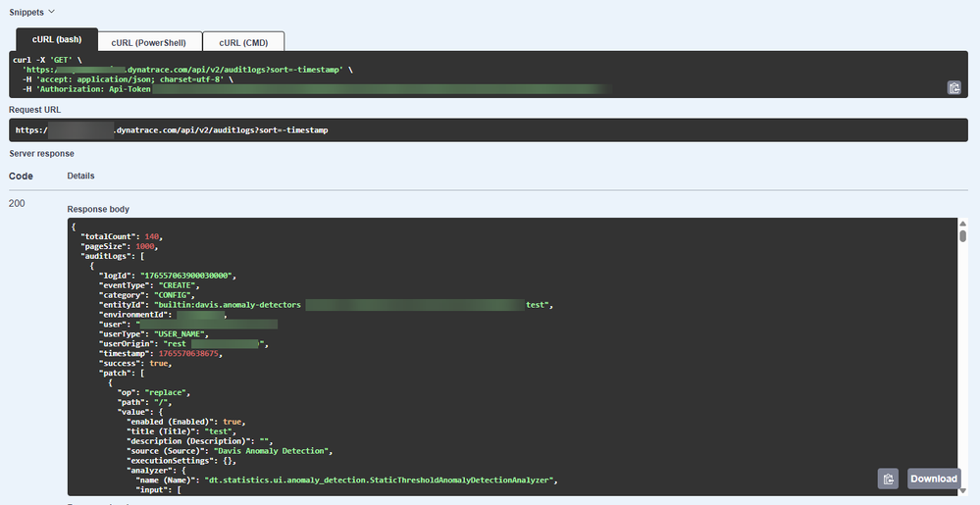Click the 200 response code
Image resolution: width=980 pixels, height=505 pixels.
click(x=18, y=203)
